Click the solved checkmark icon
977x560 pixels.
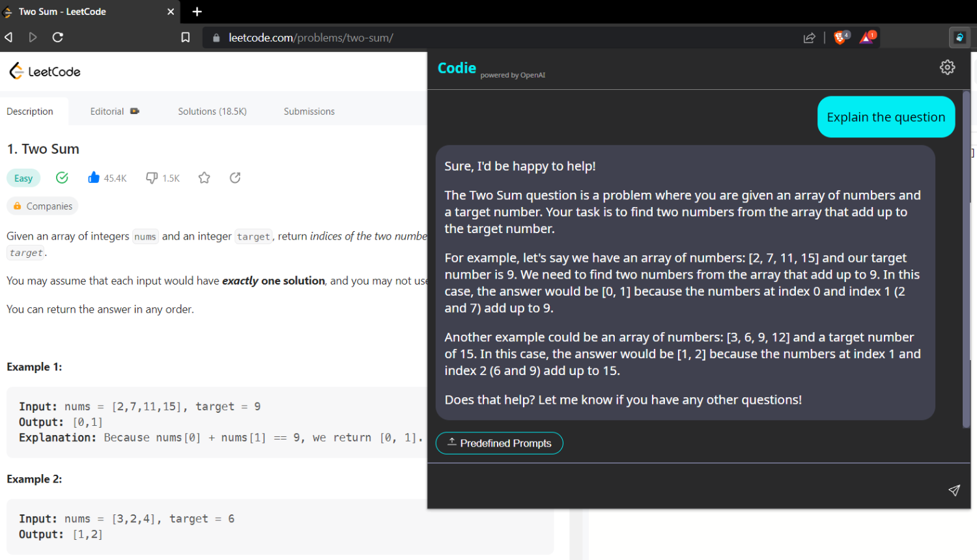pyautogui.click(x=62, y=178)
